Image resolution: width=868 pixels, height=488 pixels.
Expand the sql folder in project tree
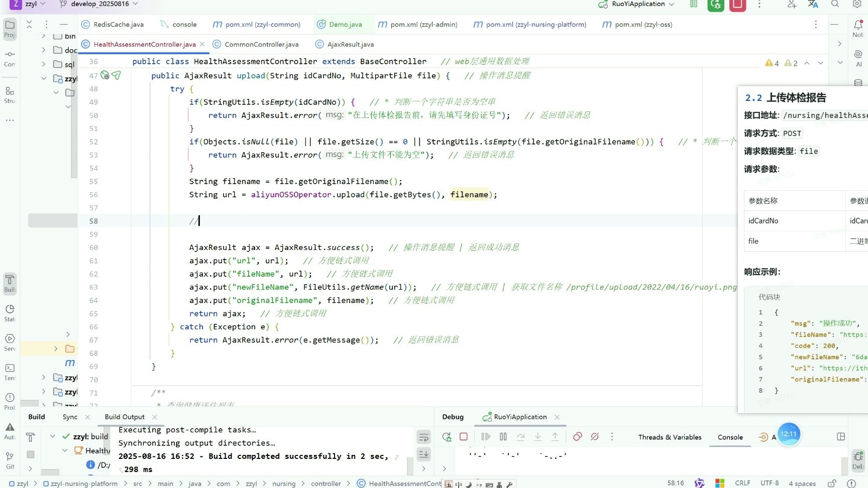pyautogui.click(x=44, y=64)
